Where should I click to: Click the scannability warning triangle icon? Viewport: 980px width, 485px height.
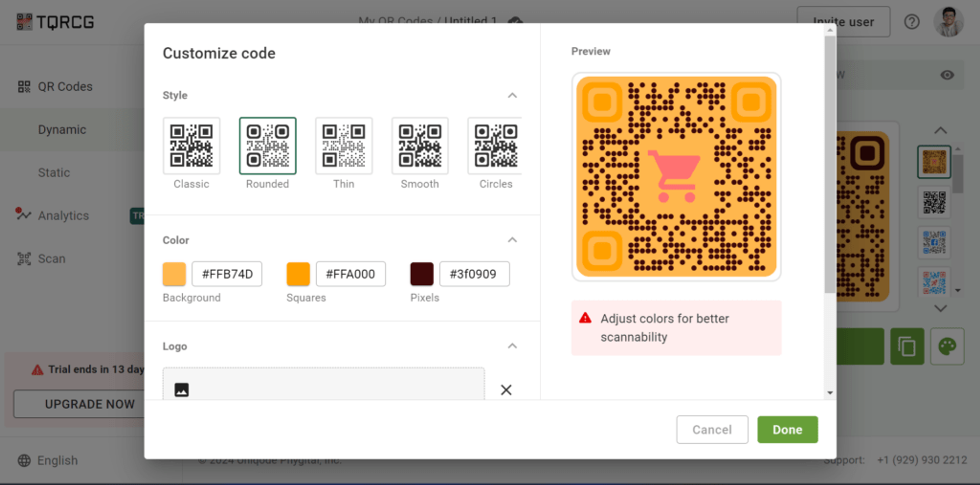[585, 318]
